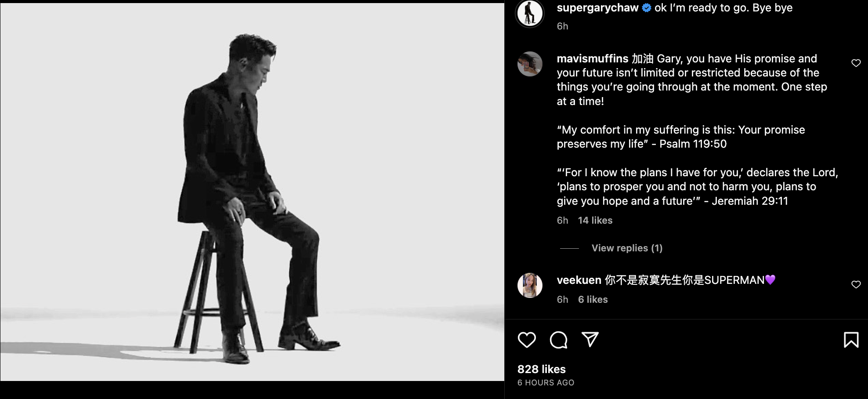The image size is (868, 399).
Task: Click the 6 HOURS AGO timestamp
Action: pyautogui.click(x=546, y=383)
